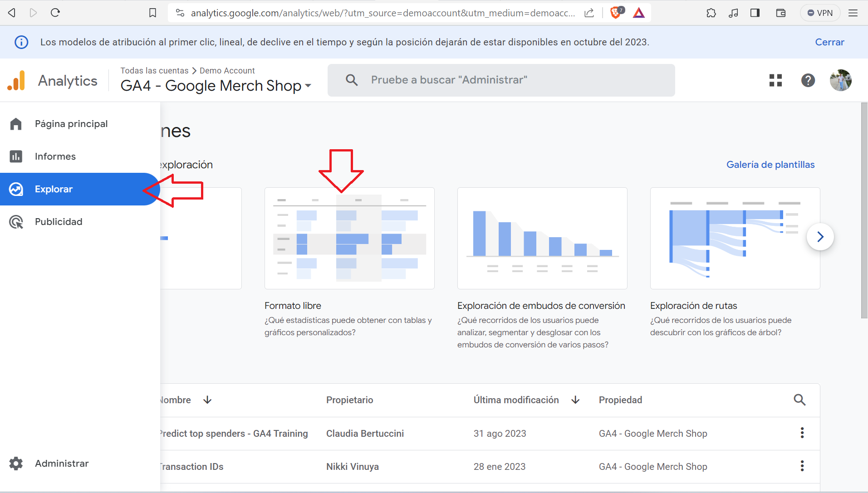Click the Formato libre title
This screenshot has height=493, width=868.
pos(293,306)
